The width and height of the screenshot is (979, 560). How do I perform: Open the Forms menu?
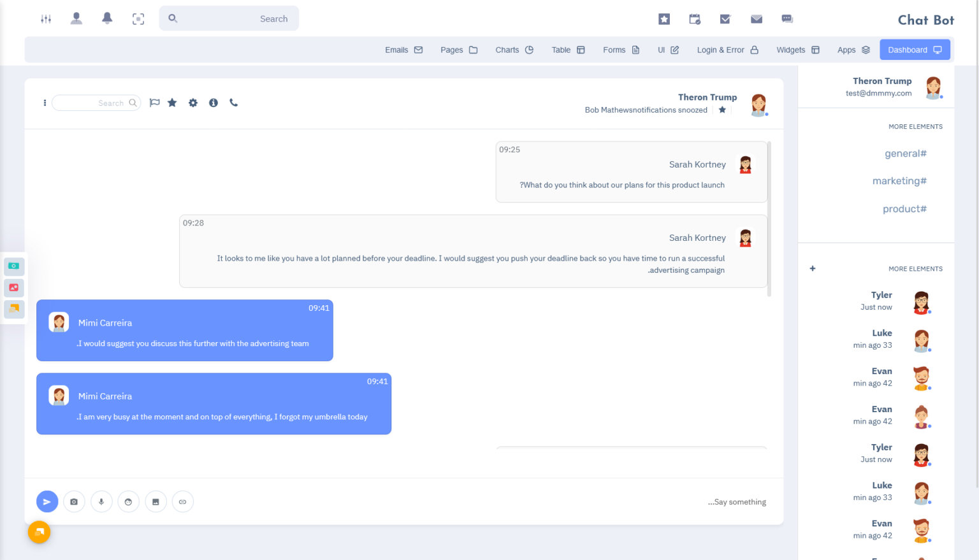coord(621,50)
